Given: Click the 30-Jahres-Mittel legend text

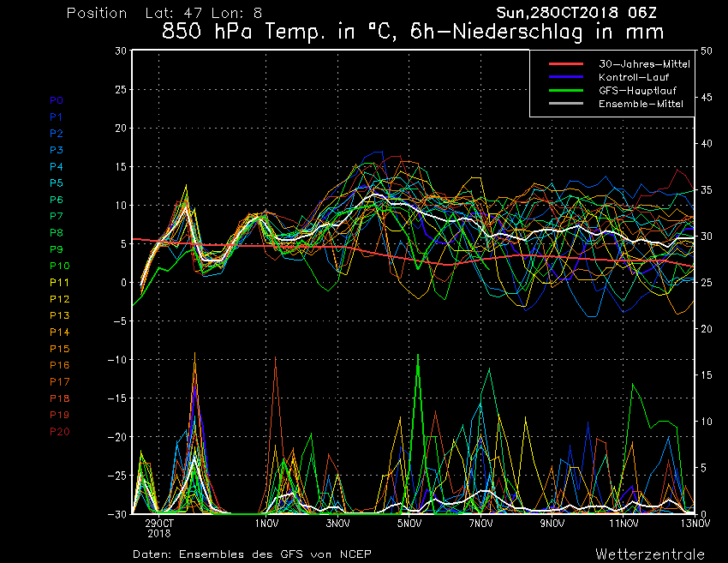Looking at the screenshot, I should point(644,64).
